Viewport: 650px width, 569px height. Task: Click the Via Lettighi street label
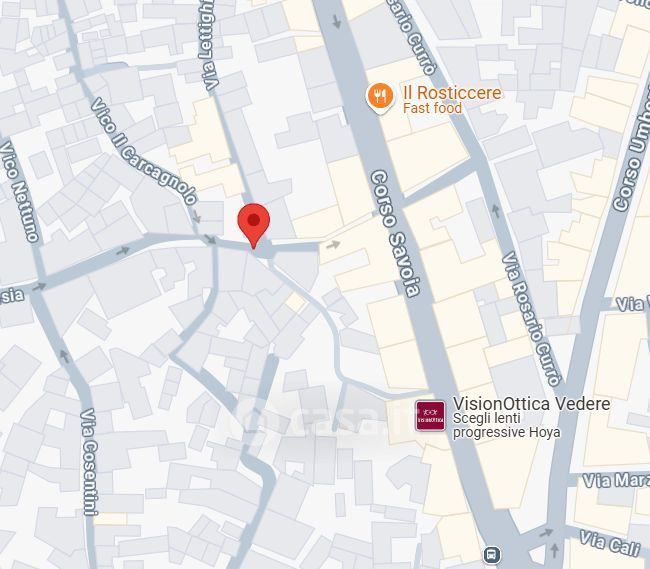click(x=208, y=44)
